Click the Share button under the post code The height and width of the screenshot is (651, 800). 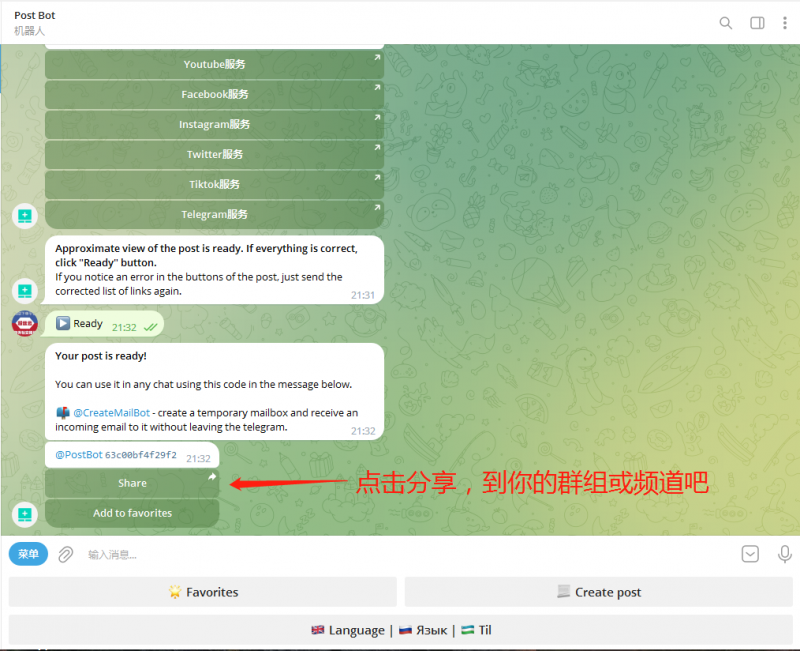pos(132,483)
